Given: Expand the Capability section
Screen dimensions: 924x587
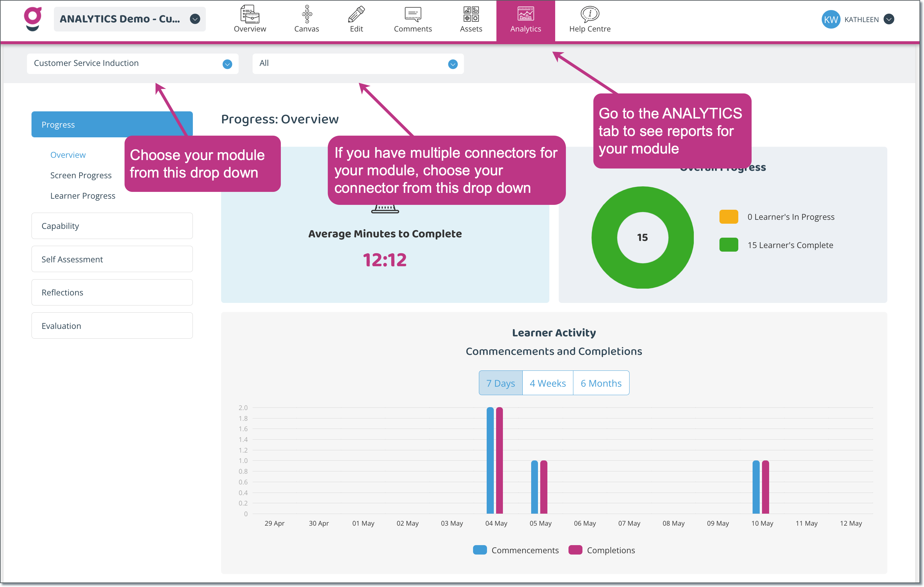Looking at the screenshot, I should point(112,226).
